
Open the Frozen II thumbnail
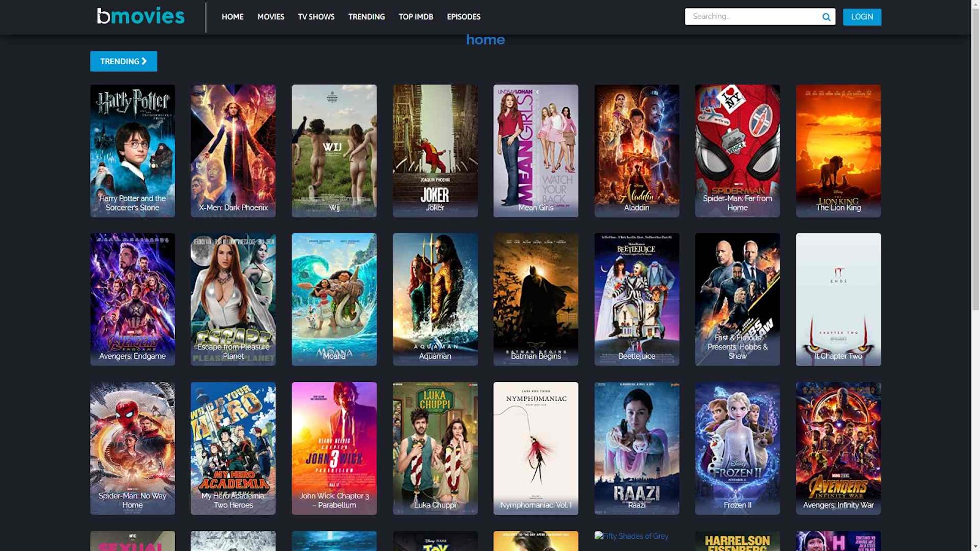[x=737, y=448]
